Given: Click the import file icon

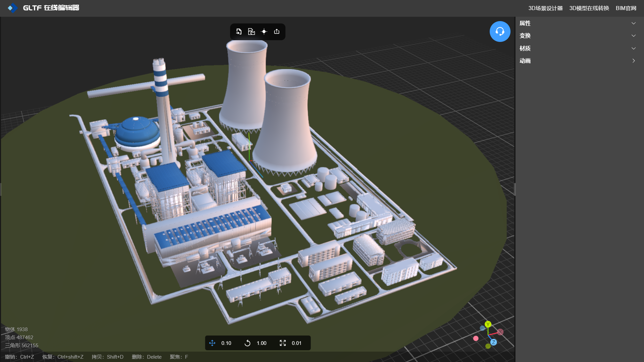Looking at the screenshot, I should coord(239,32).
